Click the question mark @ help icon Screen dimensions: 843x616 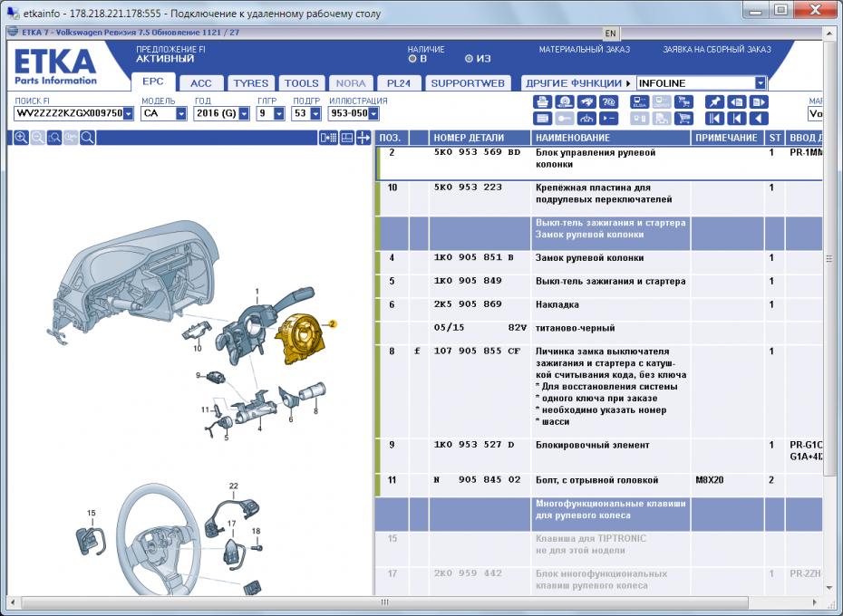tap(608, 102)
